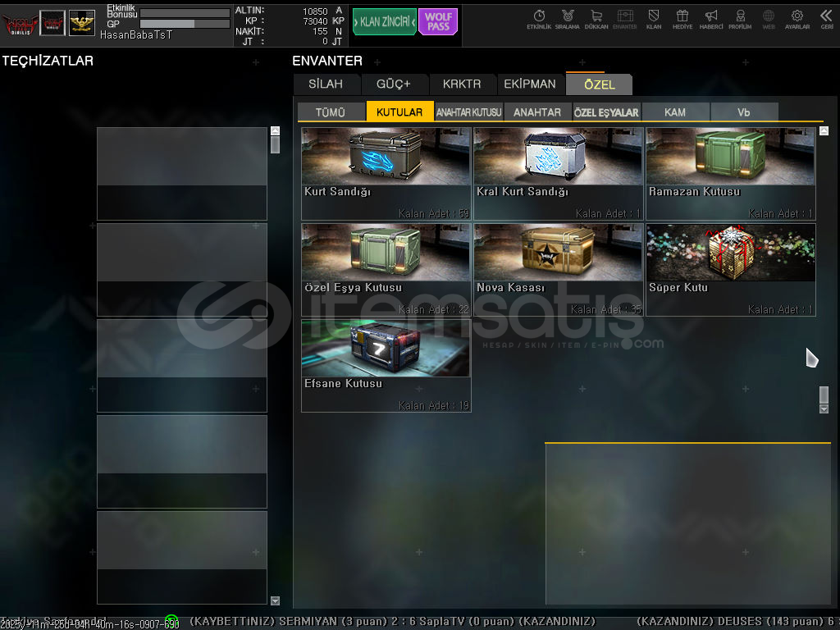Switch to the Ekipman inventory tab
Image resolution: width=840 pixels, height=630 pixels.
pos(530,84)
